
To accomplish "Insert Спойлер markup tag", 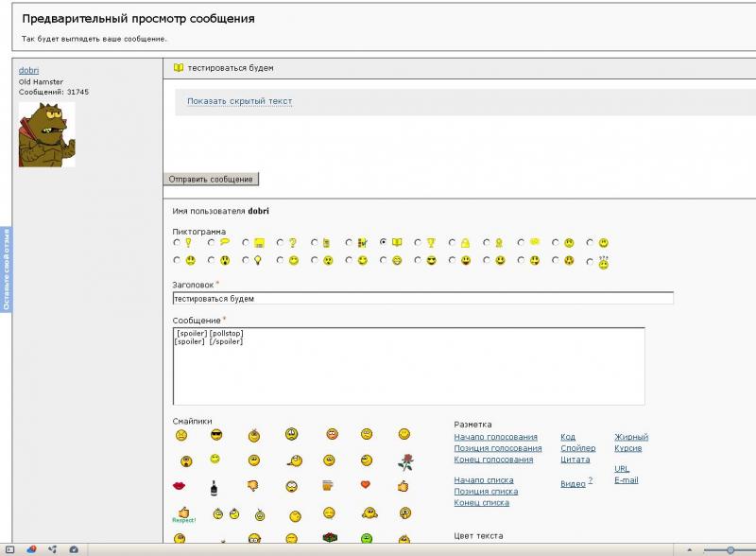I will point(577,448).
